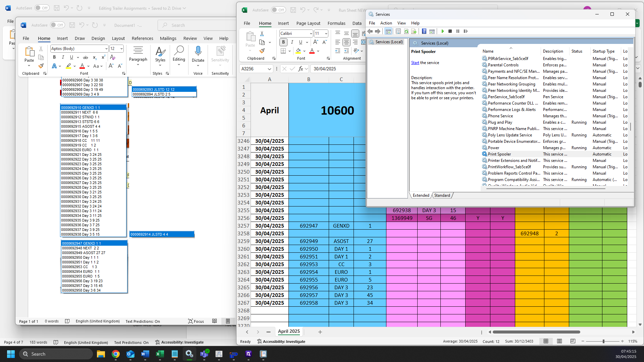This screenshot has width=644, height=362.
Task: Open font size 12 dropdown in Word
Action: 121,49
